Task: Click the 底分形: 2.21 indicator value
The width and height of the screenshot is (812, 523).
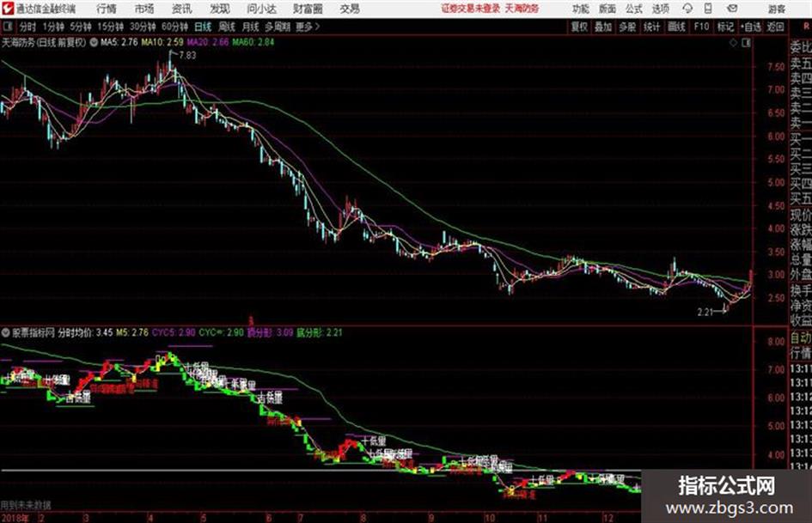Action: 319,332
